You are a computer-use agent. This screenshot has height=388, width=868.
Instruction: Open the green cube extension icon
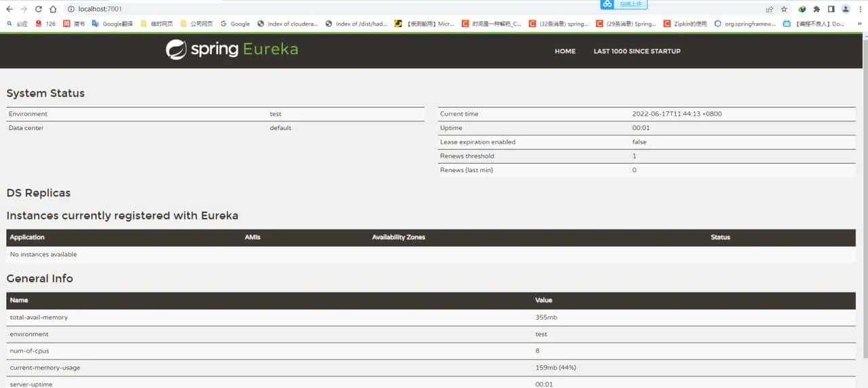tap(802, 9)
